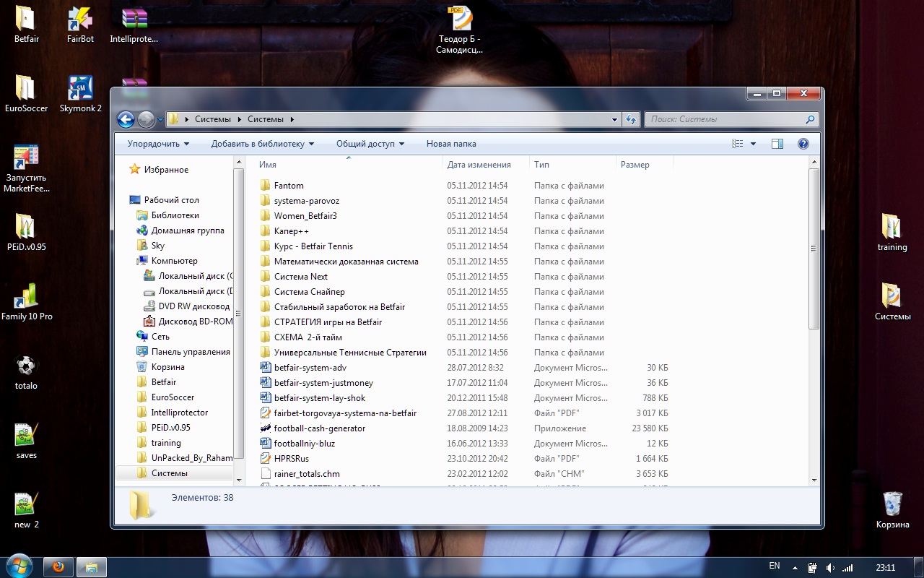The height and width of the screenshot is (578, 924).
Task: Go back with the Explorer back arrow
Action: (126, 119)
